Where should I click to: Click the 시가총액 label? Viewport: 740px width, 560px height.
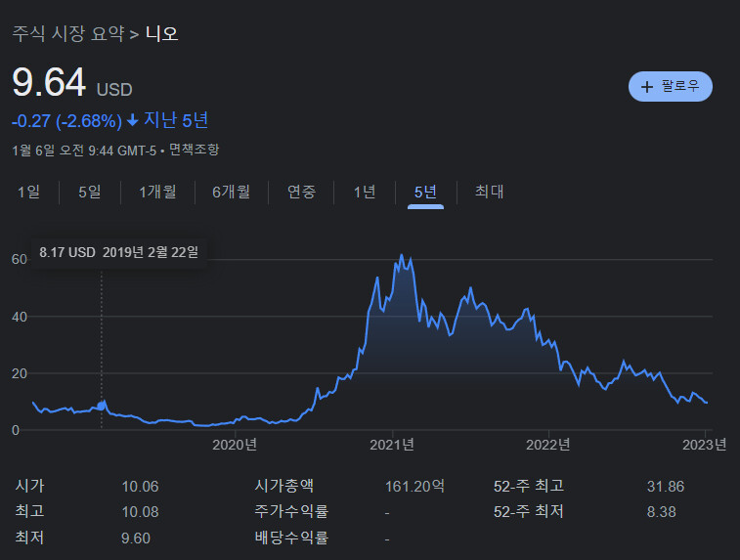283,486
